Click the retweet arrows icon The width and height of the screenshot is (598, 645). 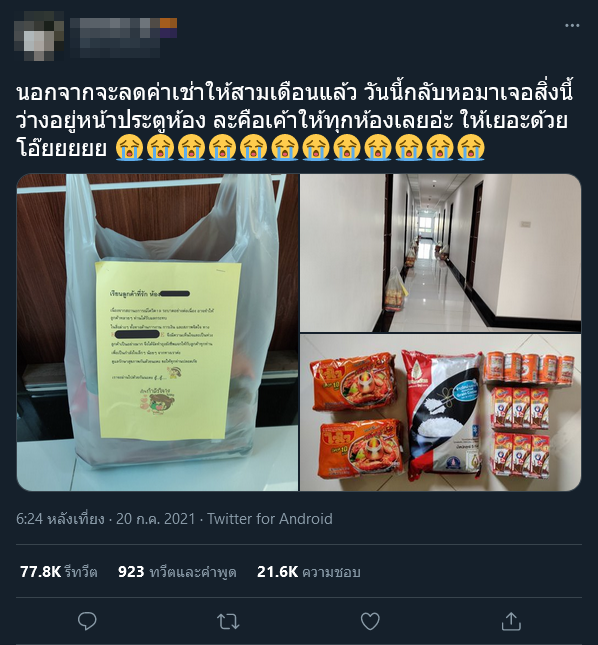coord(228,622)
